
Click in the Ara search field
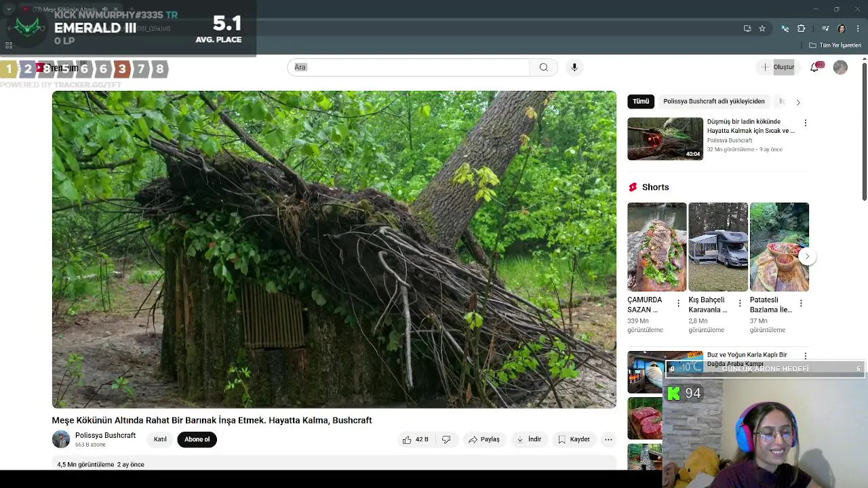point(408,67)
